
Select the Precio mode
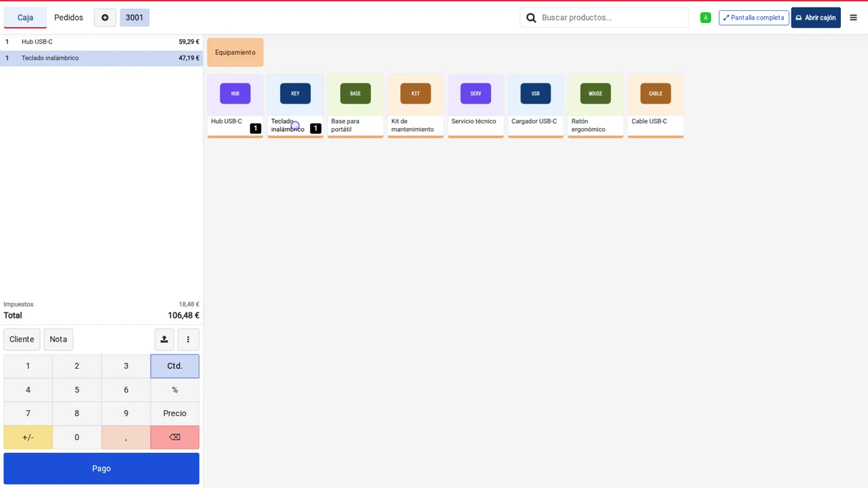175,413
